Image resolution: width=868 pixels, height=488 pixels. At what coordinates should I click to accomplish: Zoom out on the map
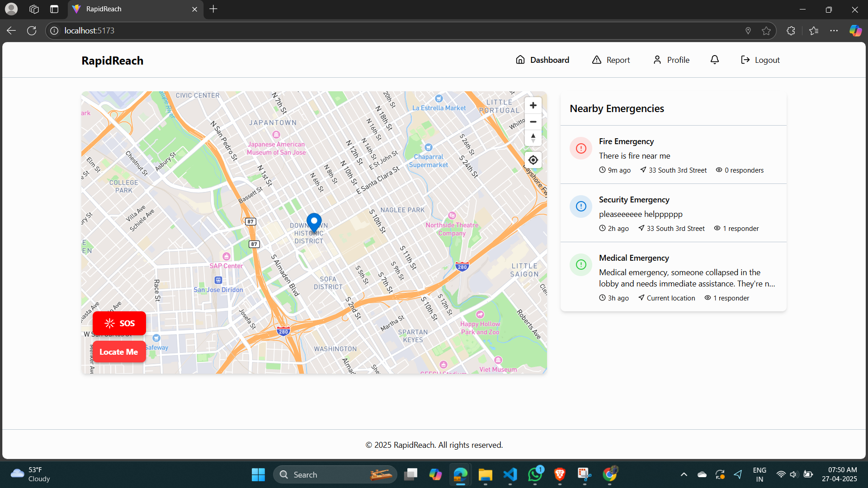pos(533,122)
